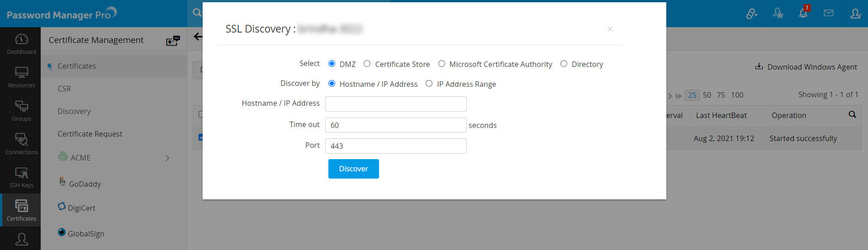
Task: Expand the ACME submenu chevron
Action: coord(167,158)
